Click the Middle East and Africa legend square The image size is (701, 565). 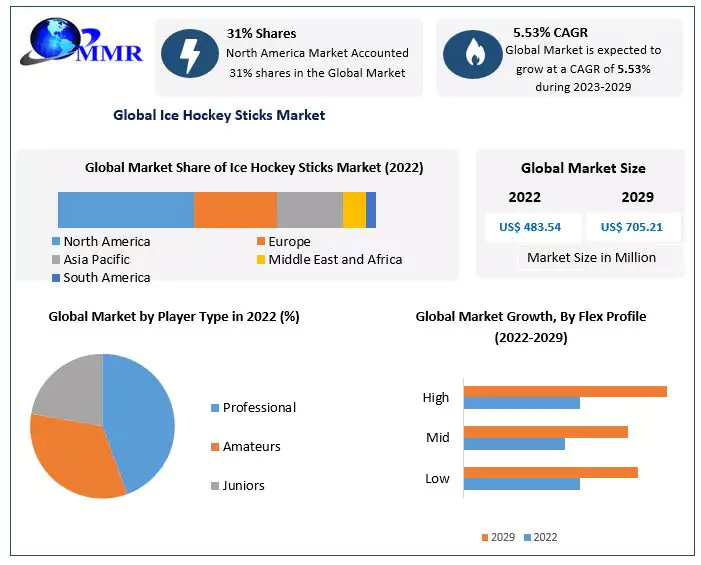point(260,260)
